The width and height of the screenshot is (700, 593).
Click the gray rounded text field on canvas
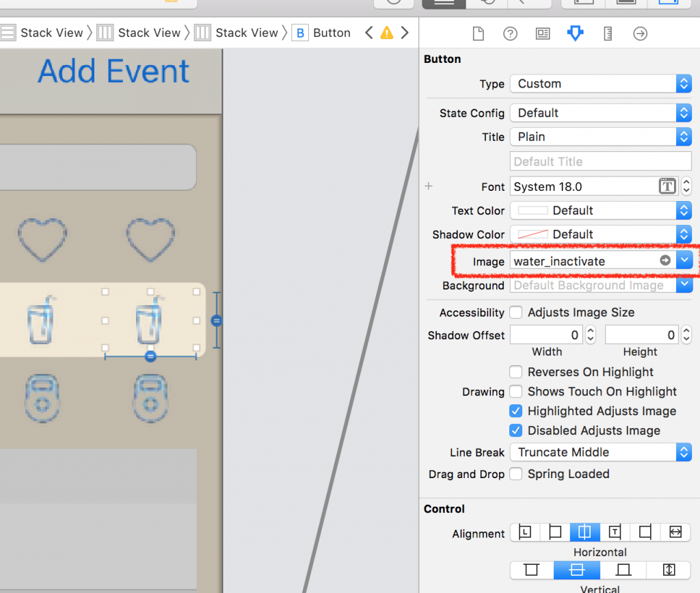pos(98,167)
